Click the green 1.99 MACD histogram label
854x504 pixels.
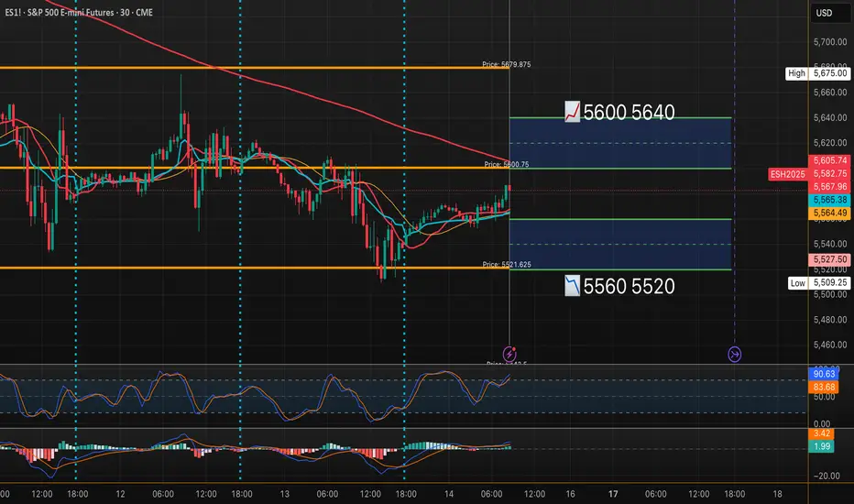[x=821, y=446]
